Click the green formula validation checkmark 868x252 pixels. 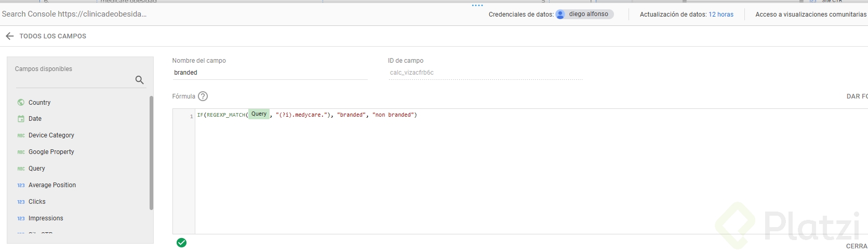click(181, 243)
